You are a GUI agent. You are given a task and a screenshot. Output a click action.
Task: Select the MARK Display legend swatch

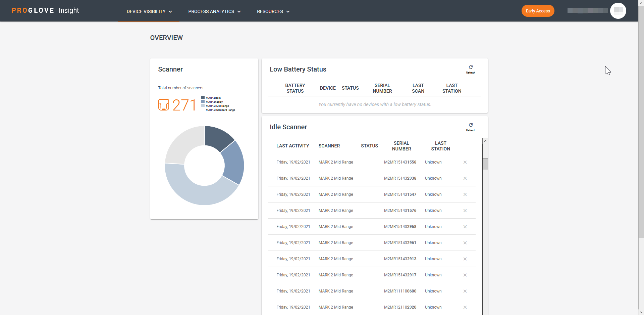point(203,101)
